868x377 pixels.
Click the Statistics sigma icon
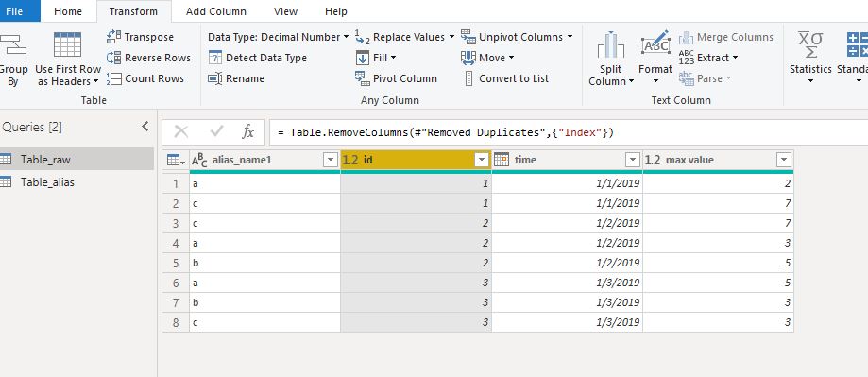coord(810,44)
